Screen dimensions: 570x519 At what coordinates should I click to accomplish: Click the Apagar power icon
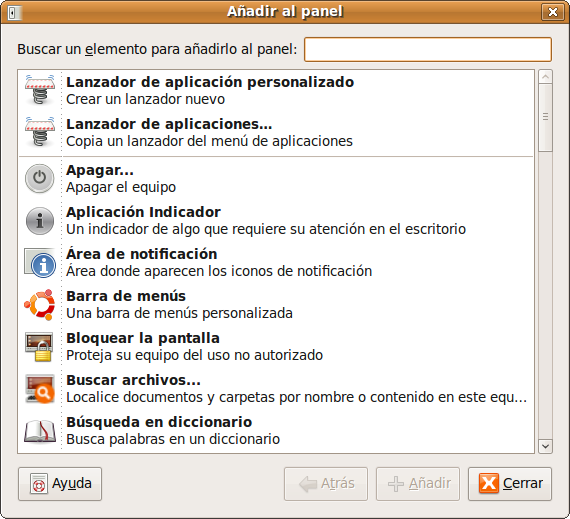[40, 178]
